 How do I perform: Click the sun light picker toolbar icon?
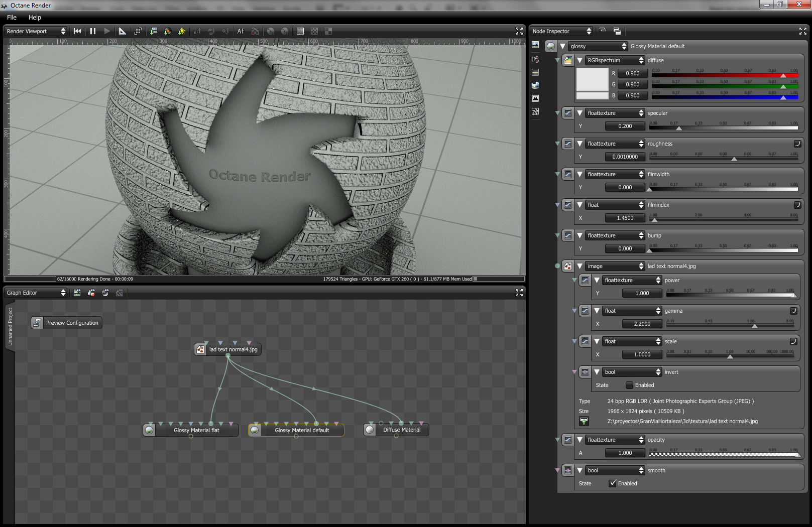[x=182, y=31]
